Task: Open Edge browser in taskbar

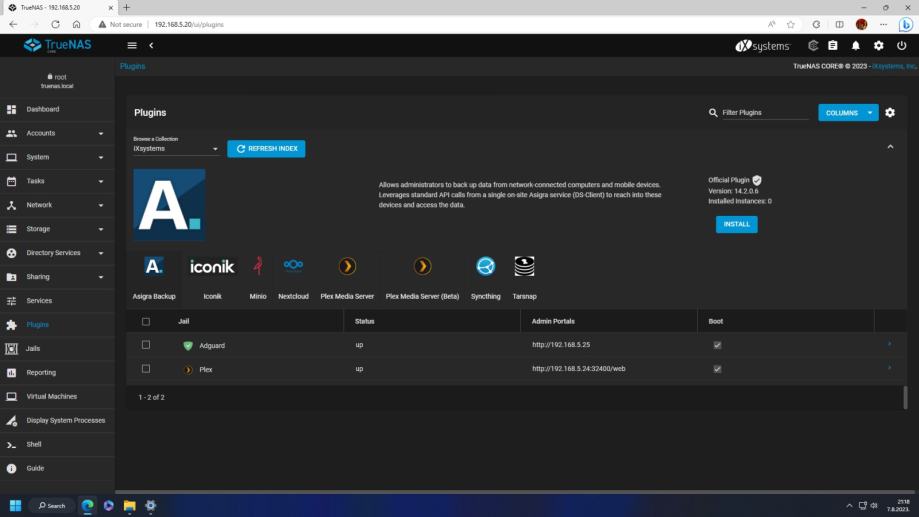Action: point(87,505)
